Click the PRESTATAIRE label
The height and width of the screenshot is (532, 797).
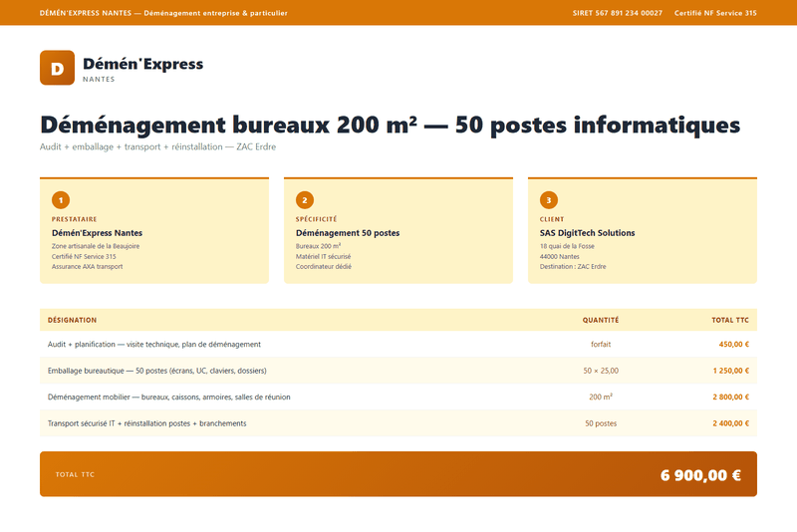click(74, 219)
